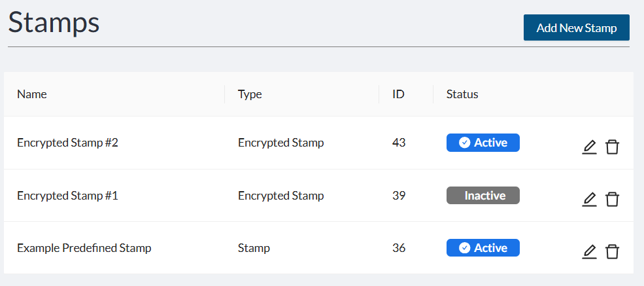
Task: Click Add New Stamp button
Action: (576, 27)
